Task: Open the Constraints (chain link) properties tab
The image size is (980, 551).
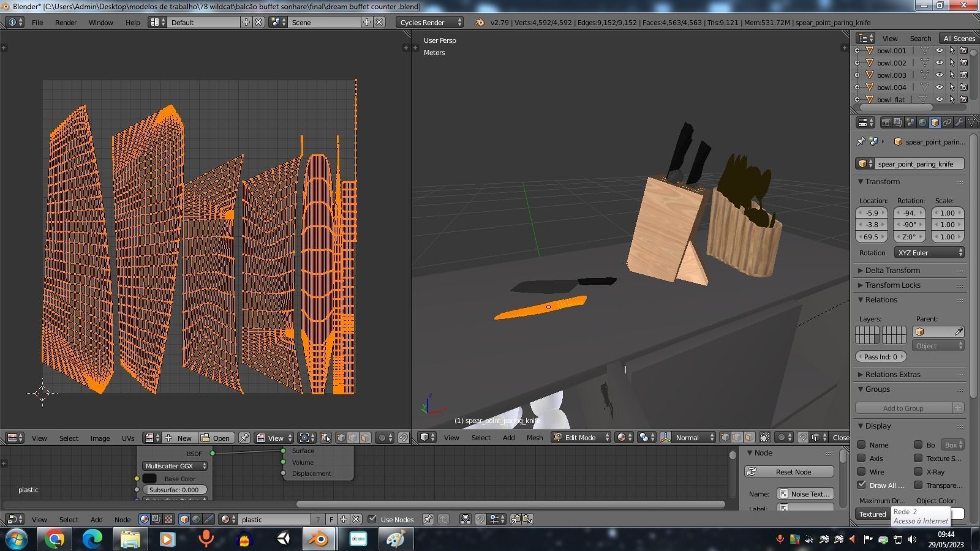Action: [947, 122]
